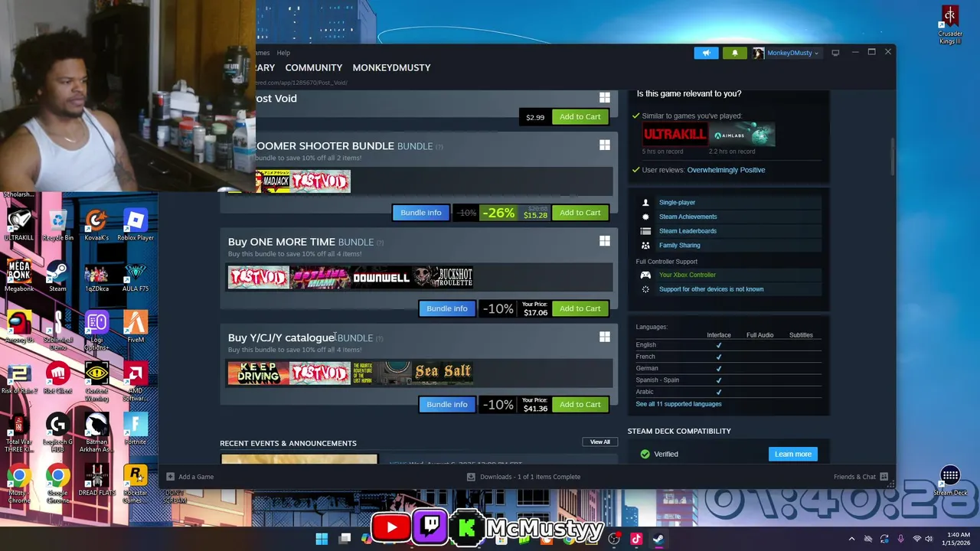
Task: Select the FiveM desktop shortcut
Action: coord(136,328)
